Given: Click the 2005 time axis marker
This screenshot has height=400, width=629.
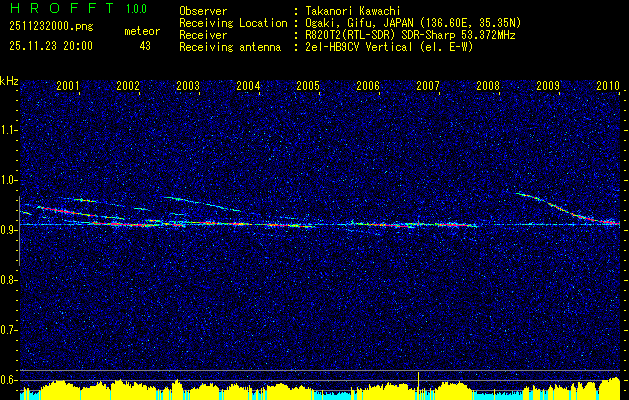Looking at the screenshot, I should click(x=308, y=85).
